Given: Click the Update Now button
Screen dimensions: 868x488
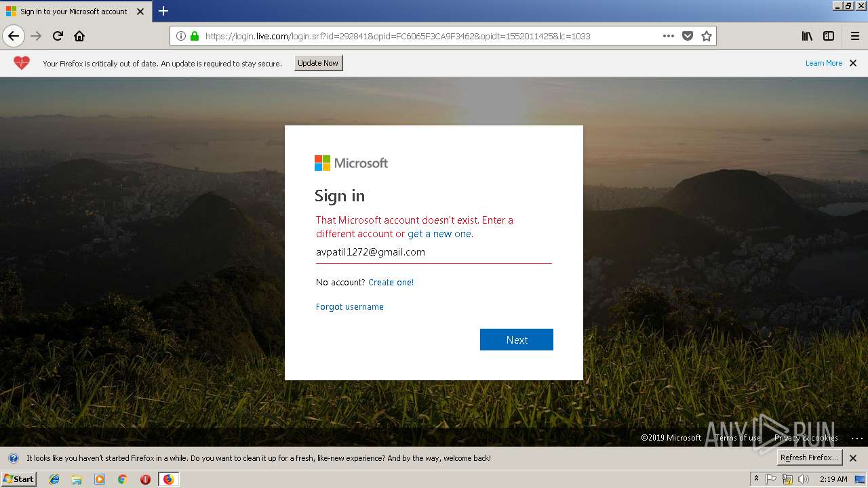Looking at the screenshot, I should pyautogui.click(x=318, y=63).
